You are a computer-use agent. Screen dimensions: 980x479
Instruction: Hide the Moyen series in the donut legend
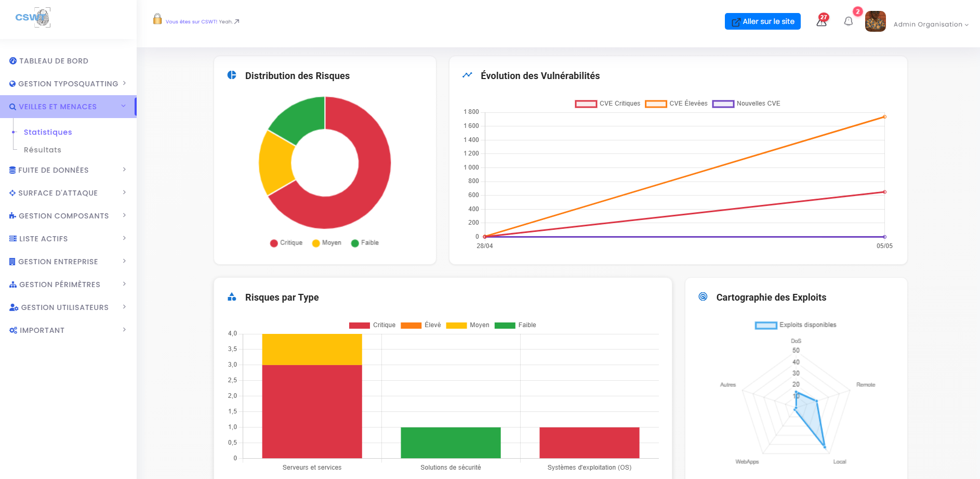click(326, 242)
